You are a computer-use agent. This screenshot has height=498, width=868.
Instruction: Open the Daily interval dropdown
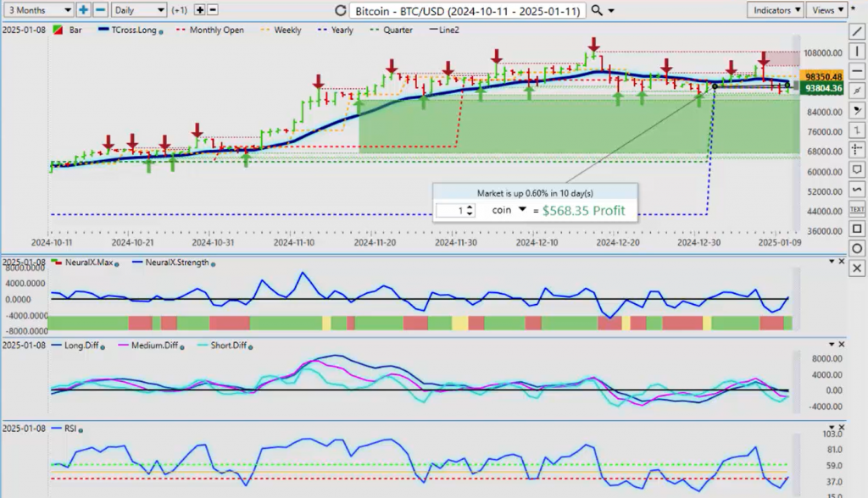click(138, 10)
